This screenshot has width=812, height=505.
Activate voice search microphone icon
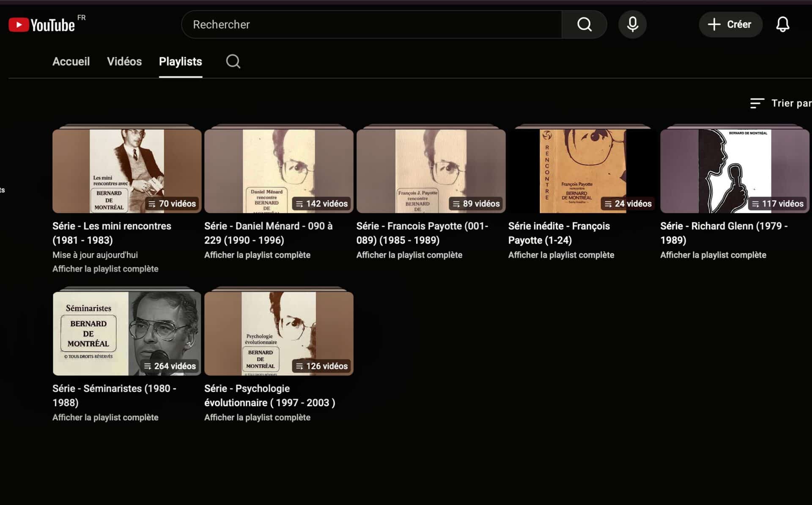[x=632, y=25]
